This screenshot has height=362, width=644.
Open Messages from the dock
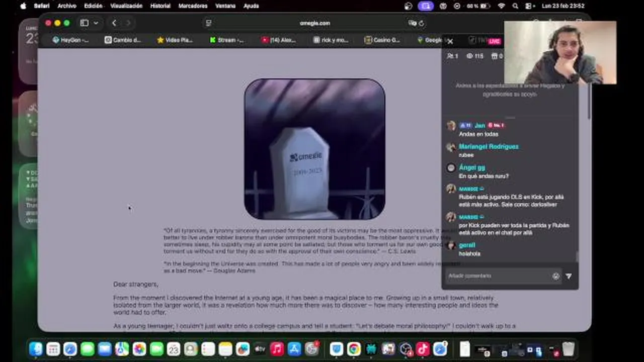pos(88,349)
